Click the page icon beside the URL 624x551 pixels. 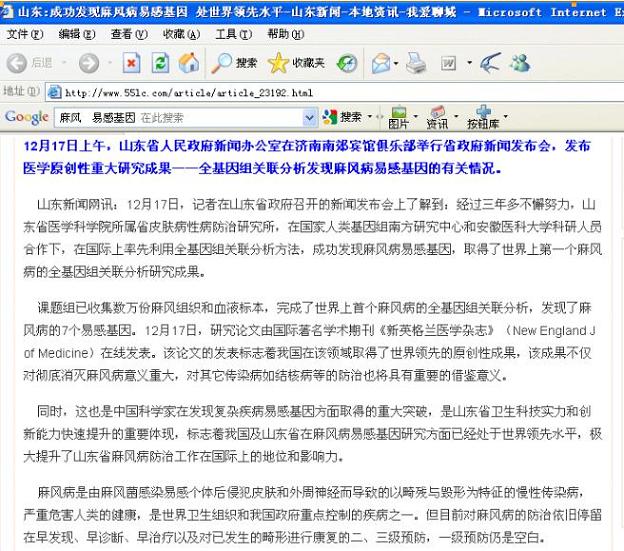coord(54,92)
